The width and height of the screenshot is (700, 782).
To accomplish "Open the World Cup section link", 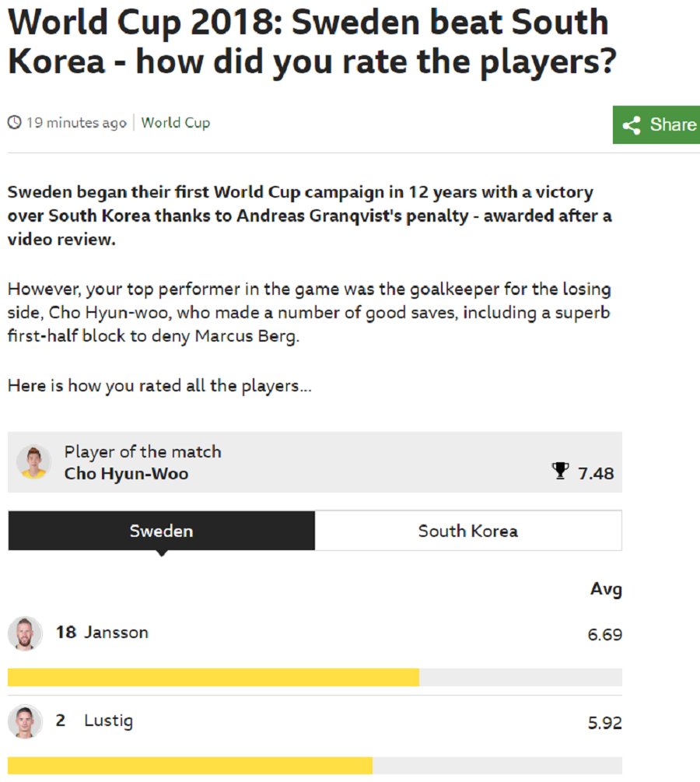I will (x=176, y=123).
